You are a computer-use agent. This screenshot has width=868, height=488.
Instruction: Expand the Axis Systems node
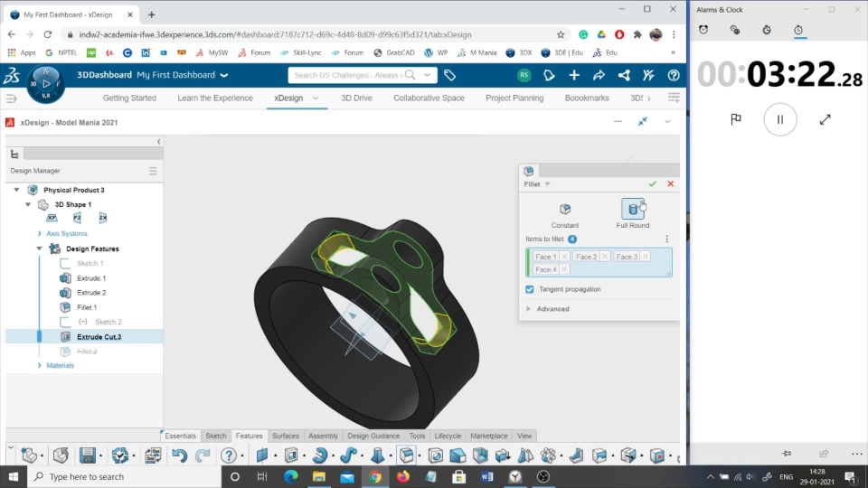point(39,233)
